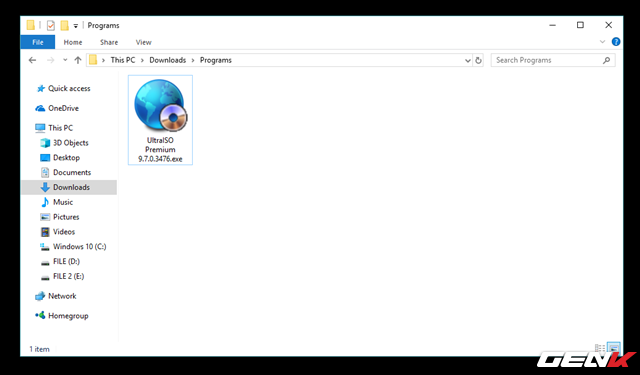Image resolution: width=640 pixels, height=375 pixels.
Task: Select the Downloads label in navigation pane
Action: pyautogui.click(x=71, y=187)
